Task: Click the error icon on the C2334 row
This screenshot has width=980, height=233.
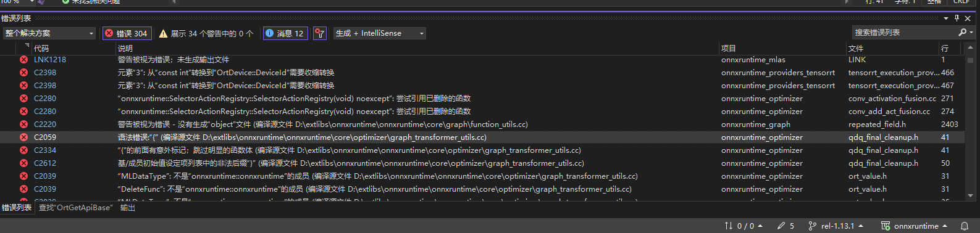Action: click(x=23, y=150)
